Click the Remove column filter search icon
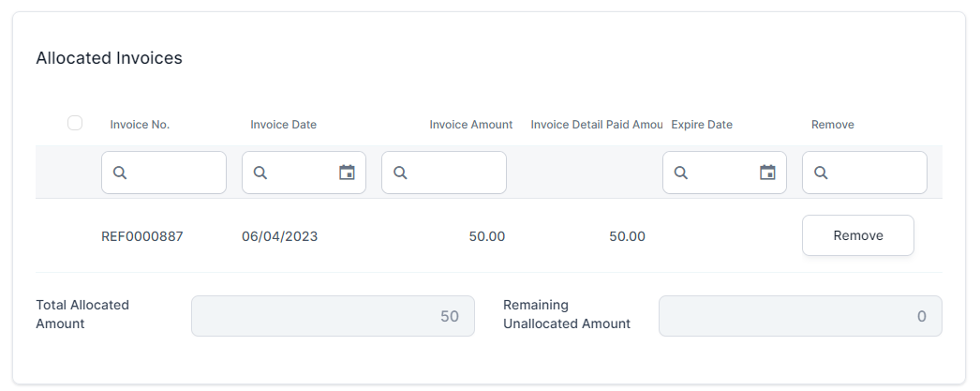The image size is (980, 391). [821, 173]
